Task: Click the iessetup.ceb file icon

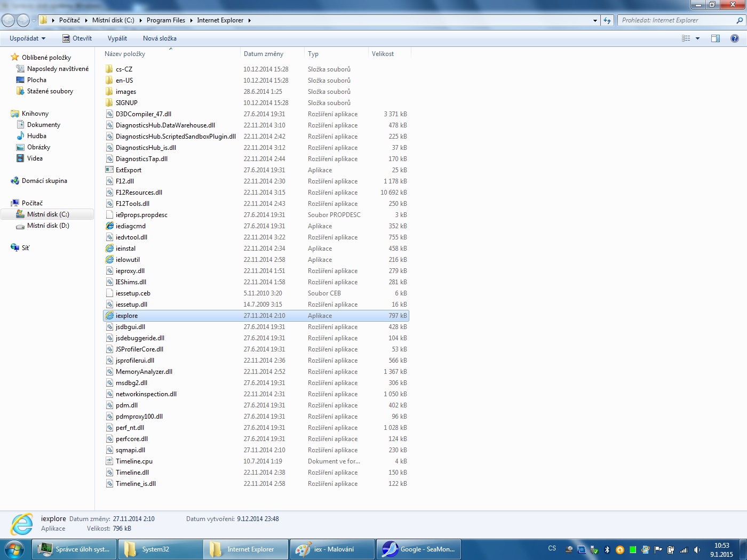Action: [x=109, y=293]
